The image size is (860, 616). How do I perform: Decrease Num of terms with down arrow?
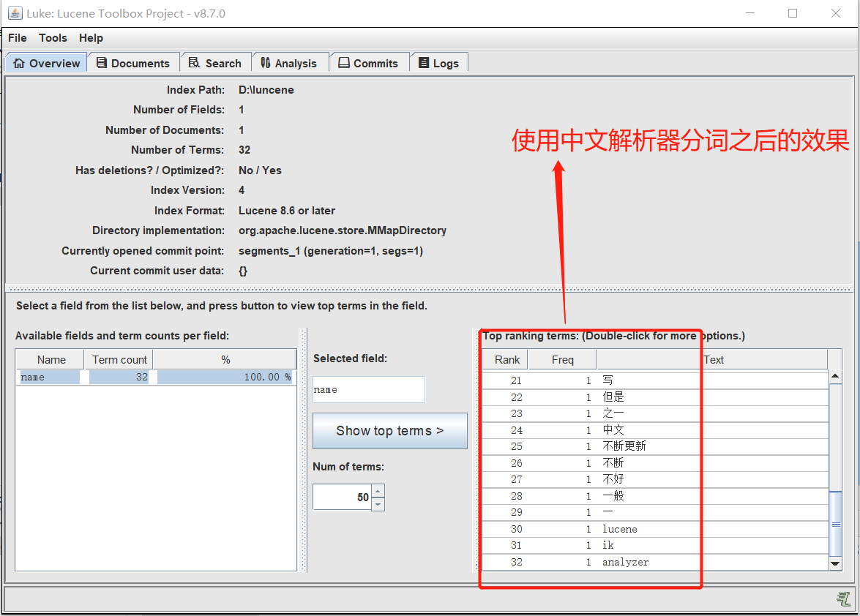point(378,504)
